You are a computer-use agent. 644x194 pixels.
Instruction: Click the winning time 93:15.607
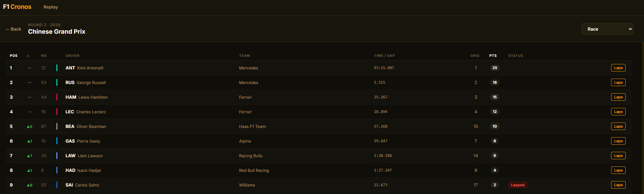tap(384, 68)
